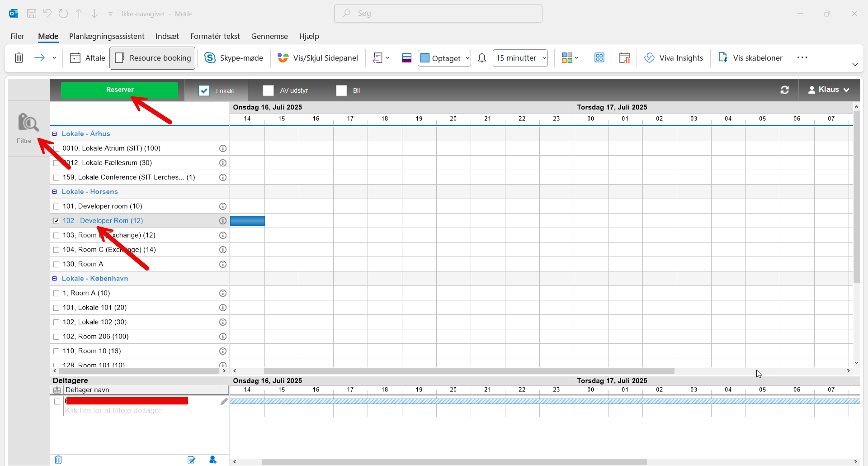Open the Filer menu
This screenshot has height=466, width=868.
point(17,36)
